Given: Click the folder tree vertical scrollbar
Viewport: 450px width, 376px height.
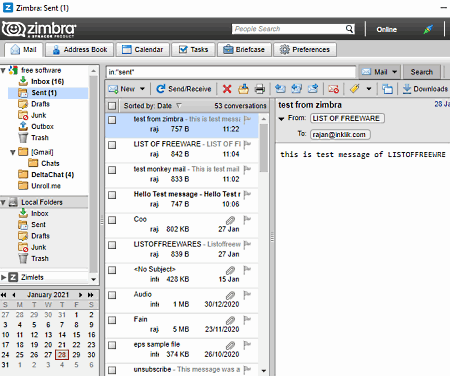Looking at the screenshot, I should click(94, 175).
